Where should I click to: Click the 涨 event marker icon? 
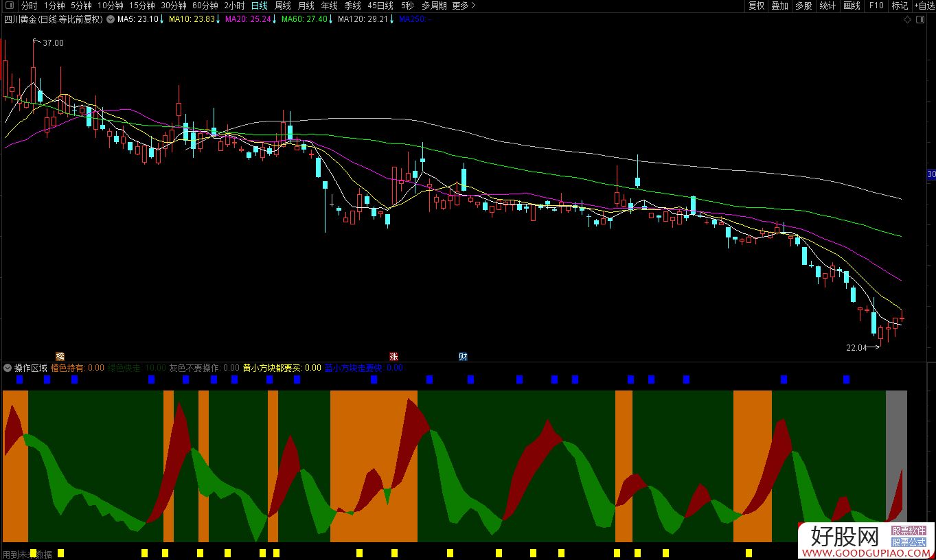click(393, 356)
